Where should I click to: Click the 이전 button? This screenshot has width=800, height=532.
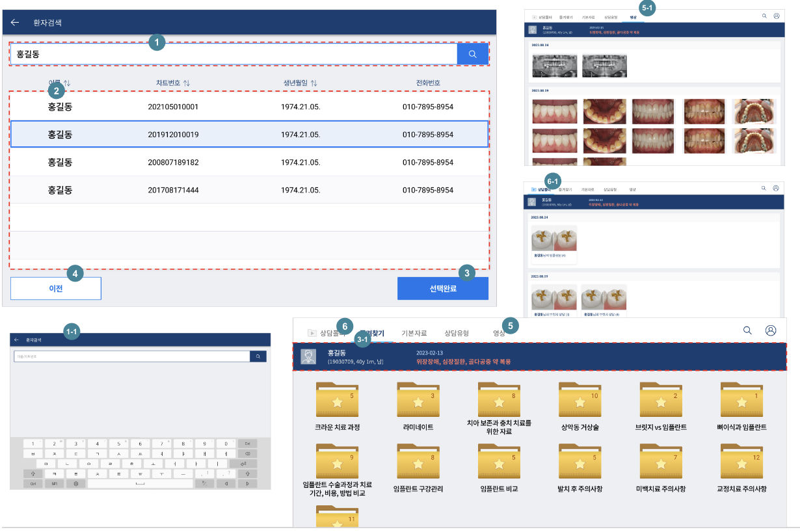click(x=56, y=289)
